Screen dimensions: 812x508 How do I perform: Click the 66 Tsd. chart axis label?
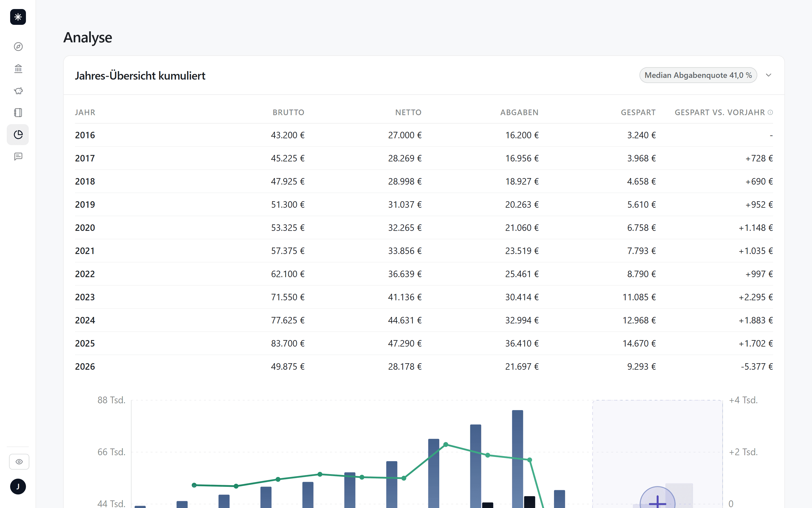[111, 452]
